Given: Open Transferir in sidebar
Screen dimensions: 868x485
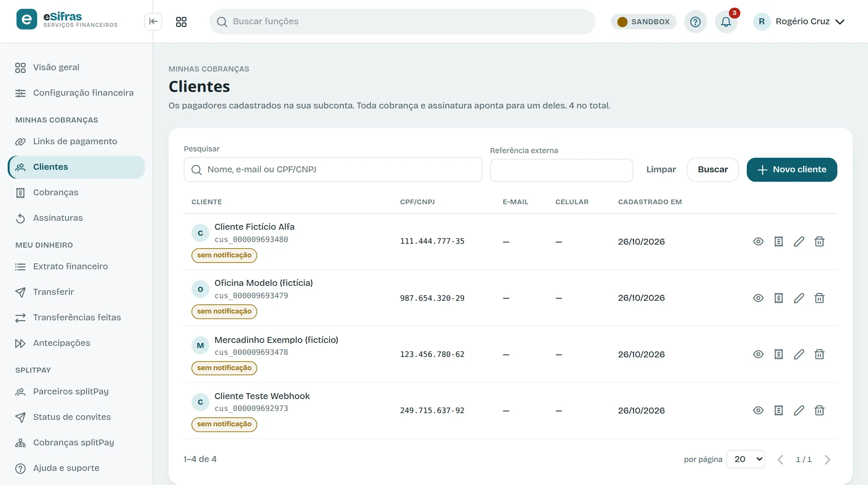Looking at the screenshot, I should coord(76,292).
